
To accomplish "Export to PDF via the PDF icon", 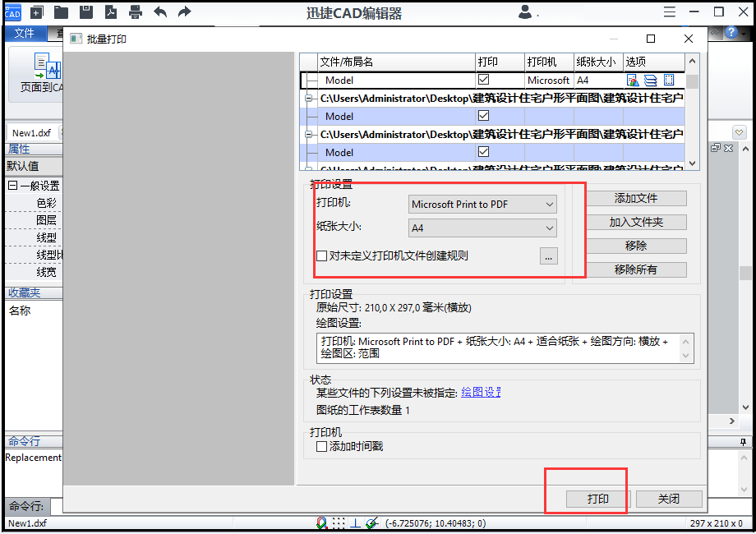I will coord(111,12).
